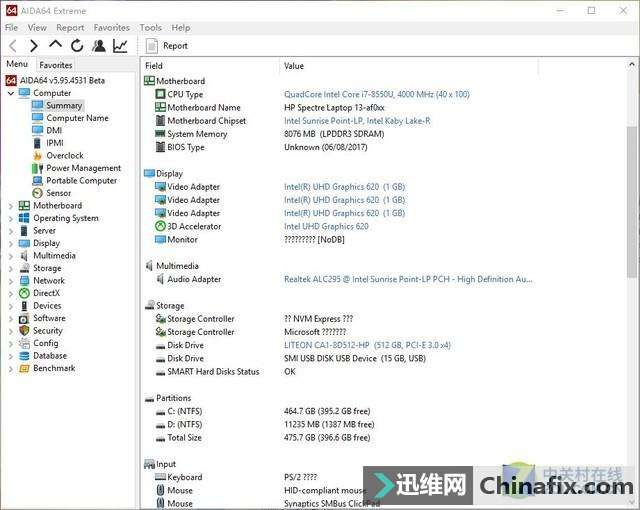Open the user/manage toolbar icon

pyautogui.click(x=99, y=46)
